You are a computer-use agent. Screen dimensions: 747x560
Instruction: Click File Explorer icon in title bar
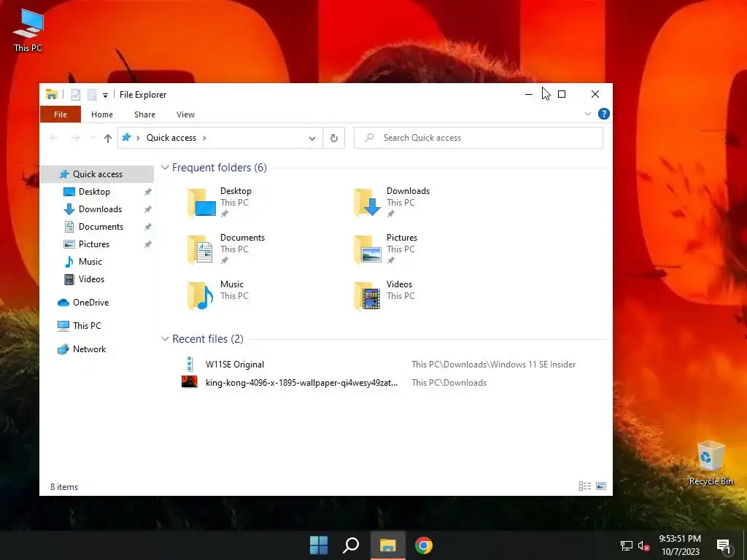coord(52,94)
